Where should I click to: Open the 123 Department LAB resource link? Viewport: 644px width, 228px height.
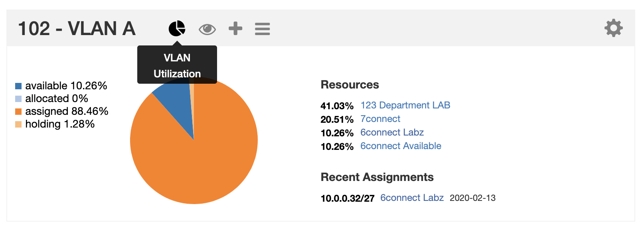[x=405, y=105]
